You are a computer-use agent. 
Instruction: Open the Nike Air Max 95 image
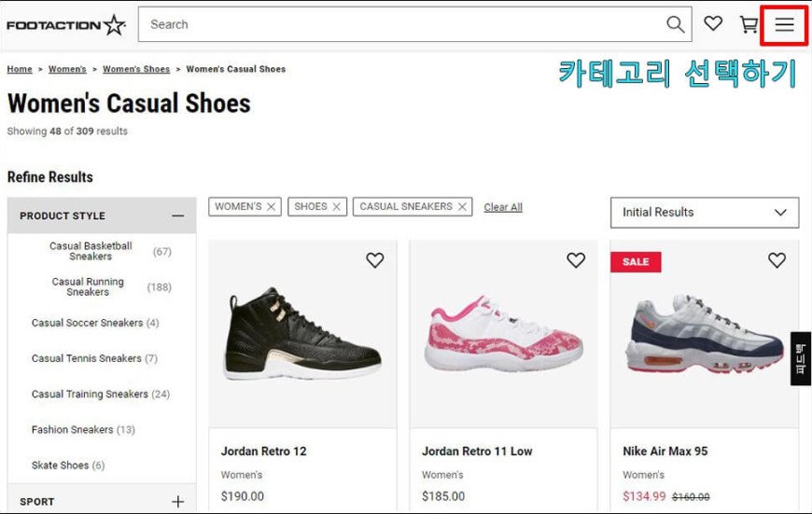[x=705, y=334]
